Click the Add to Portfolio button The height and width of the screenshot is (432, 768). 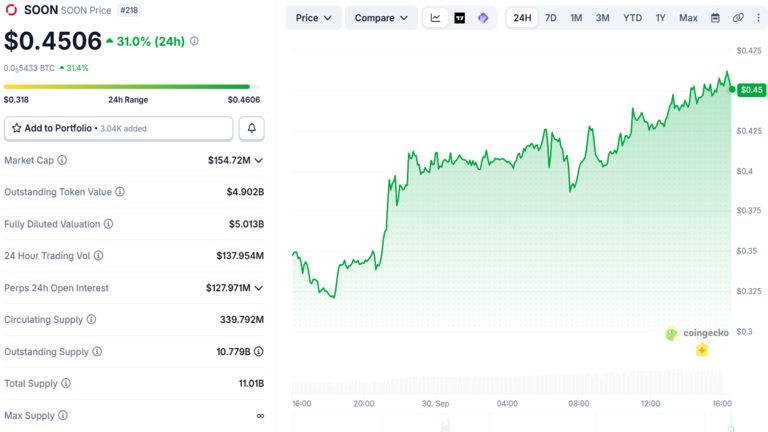coord(118,128)
